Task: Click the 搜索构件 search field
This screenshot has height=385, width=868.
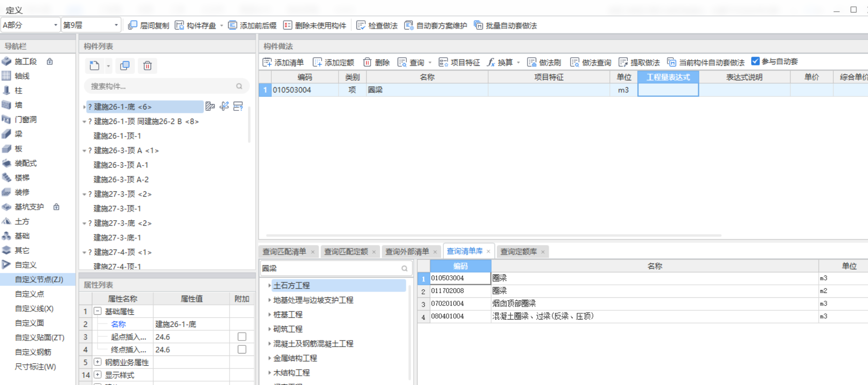Action: click(167, 86)
